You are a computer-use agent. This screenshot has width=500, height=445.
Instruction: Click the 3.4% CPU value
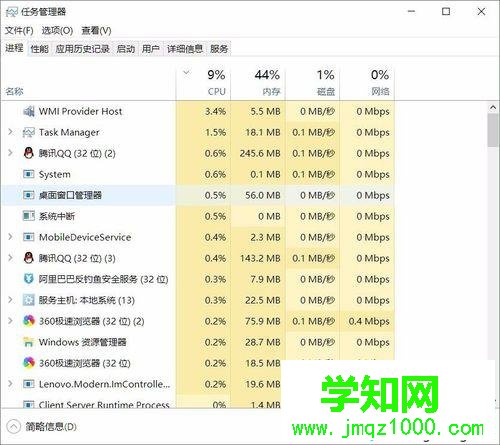215,111
